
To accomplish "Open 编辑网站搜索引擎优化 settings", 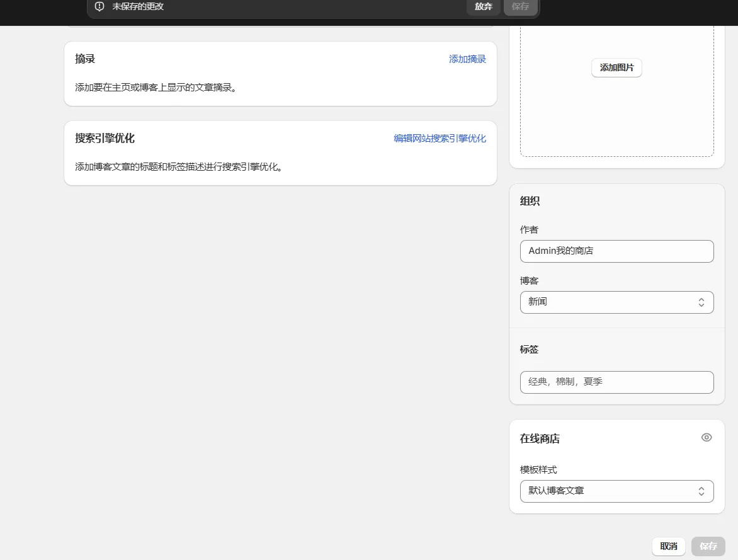I will [x=440, y=138].
